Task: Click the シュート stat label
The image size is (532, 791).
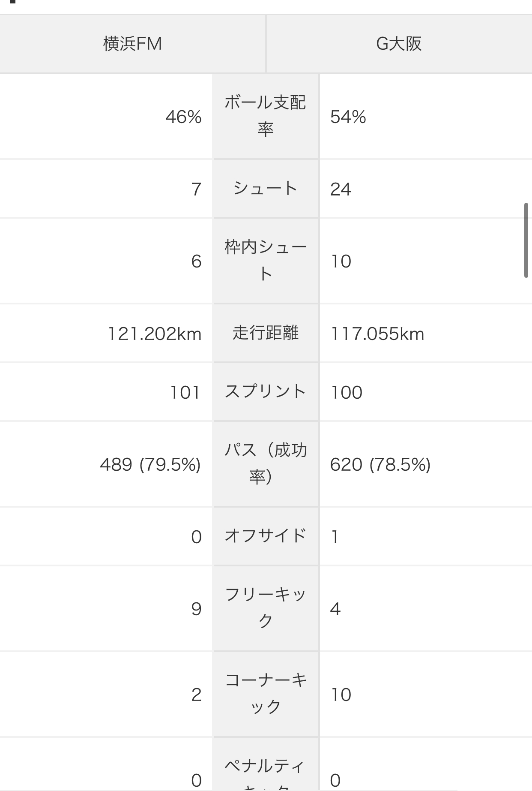Action: [x=266, y=189]
